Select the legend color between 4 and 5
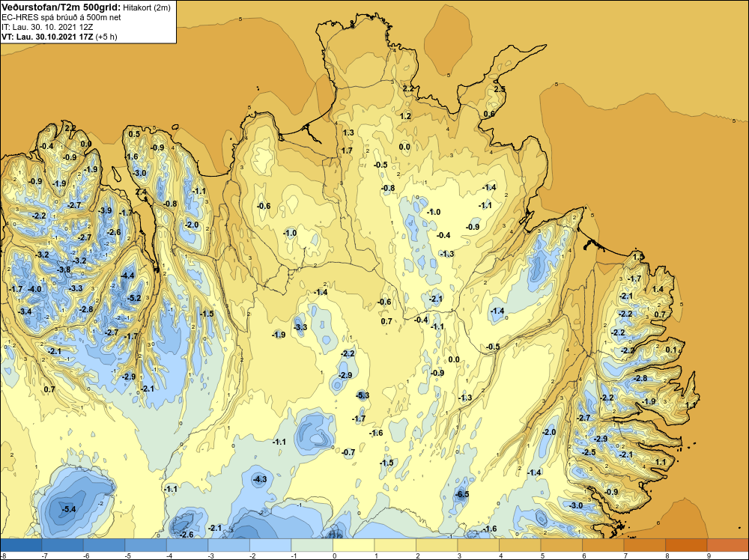 point(520,545)
